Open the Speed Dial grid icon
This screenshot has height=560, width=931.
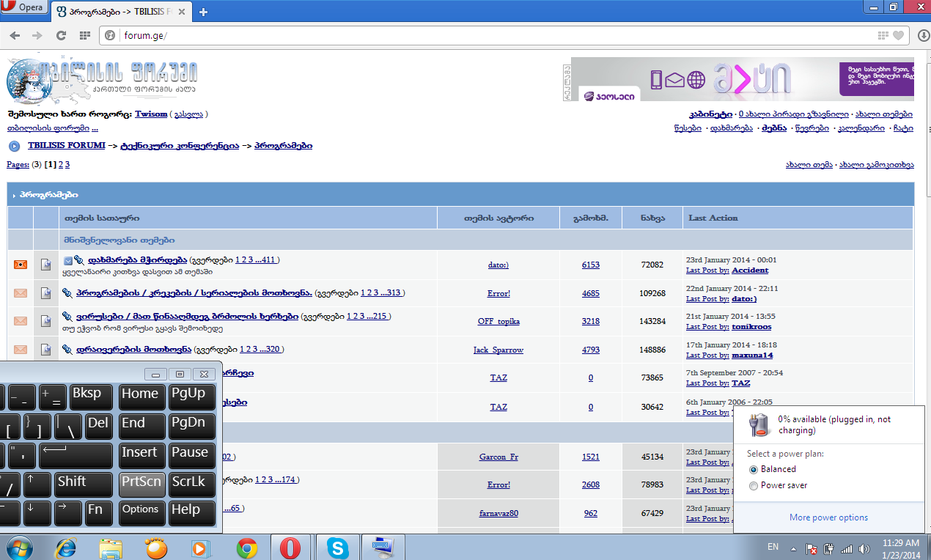click(x=85, y=35)
